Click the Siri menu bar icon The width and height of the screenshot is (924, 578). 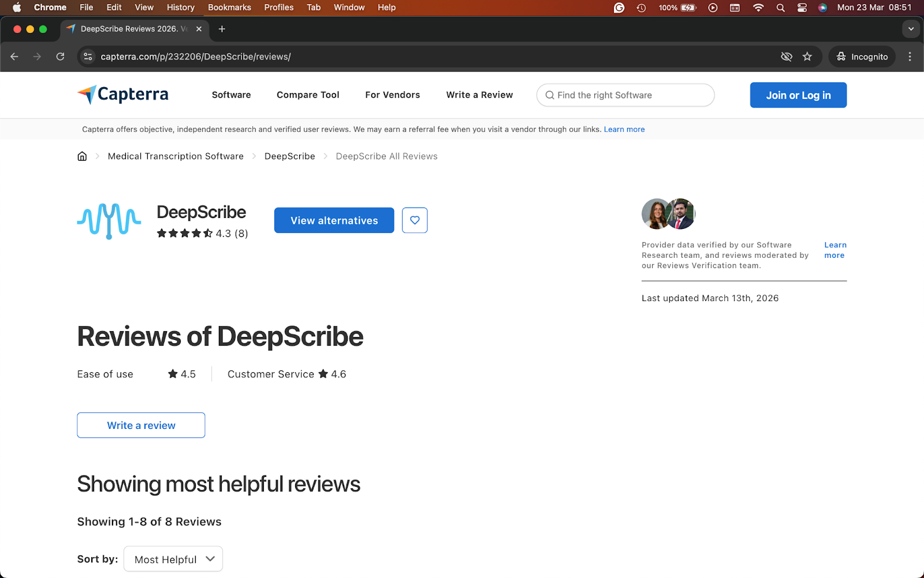(823, 8)
